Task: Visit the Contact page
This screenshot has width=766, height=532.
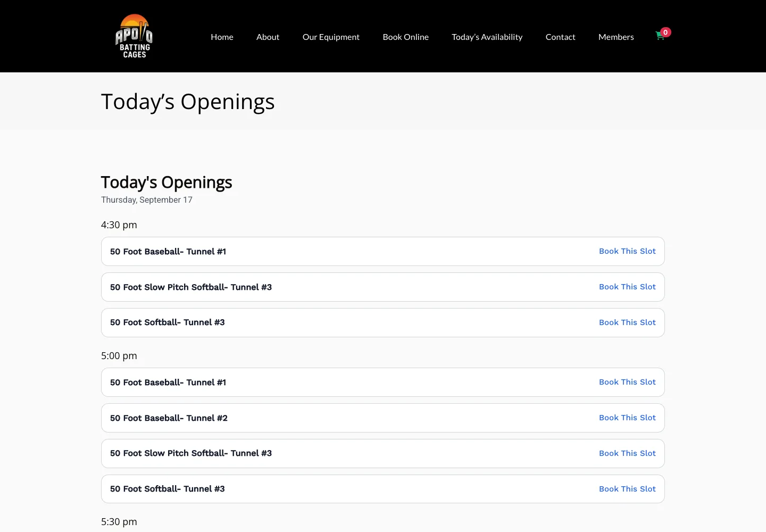Action: pos(560,37)
